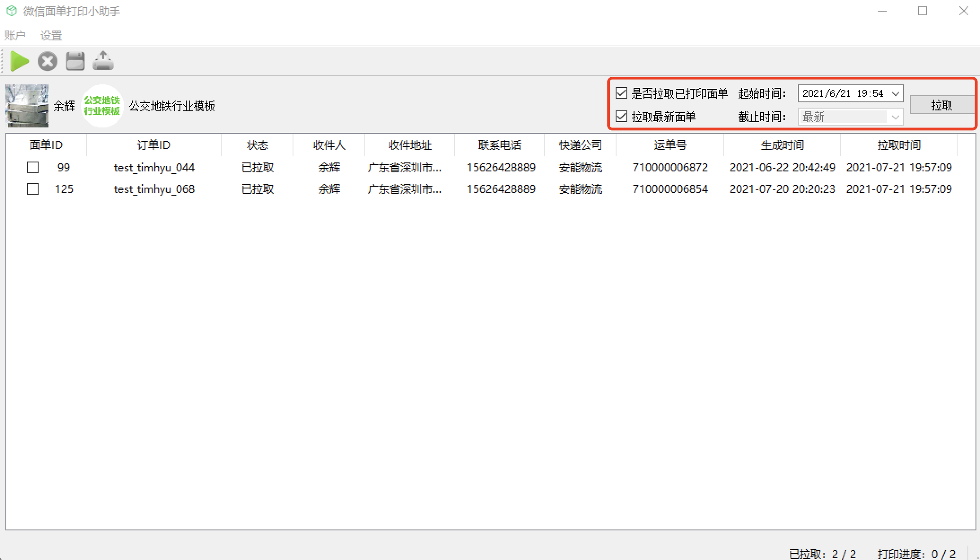Sort by 生成时间 column header
The width and height of the screenshot is (980, 560).
[x=782, y=145]
